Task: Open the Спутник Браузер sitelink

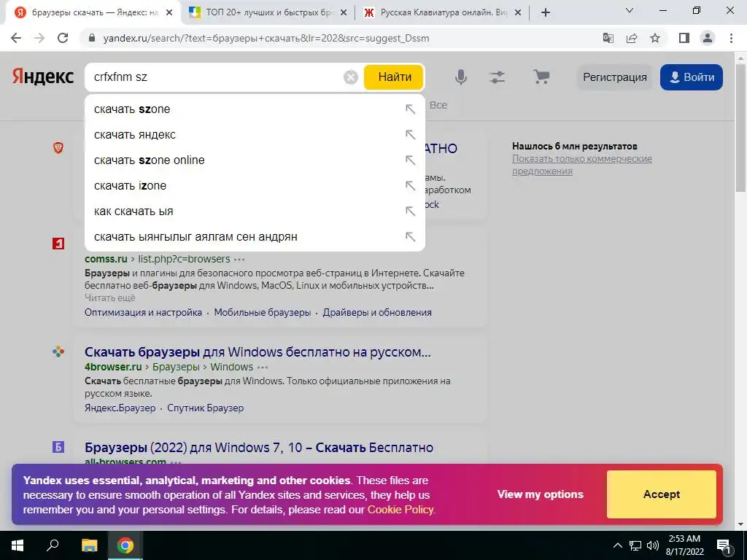Action: (x=205, y=408)
